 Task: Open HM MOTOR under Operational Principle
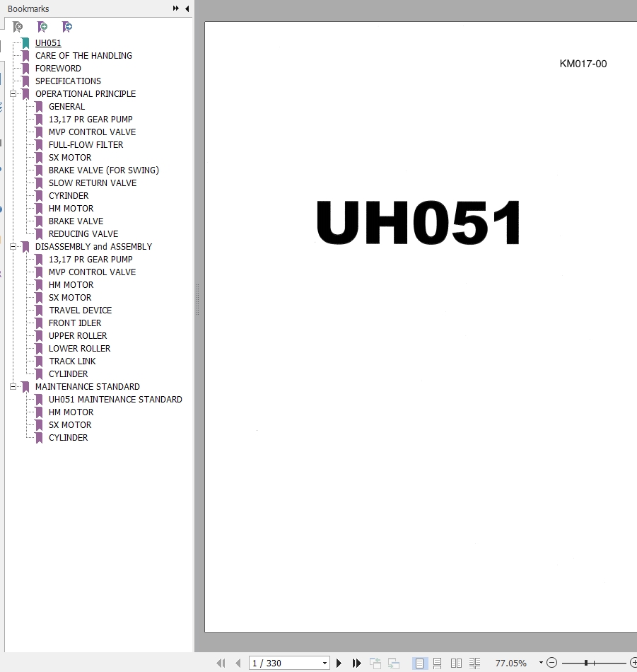tap(71, 208)
